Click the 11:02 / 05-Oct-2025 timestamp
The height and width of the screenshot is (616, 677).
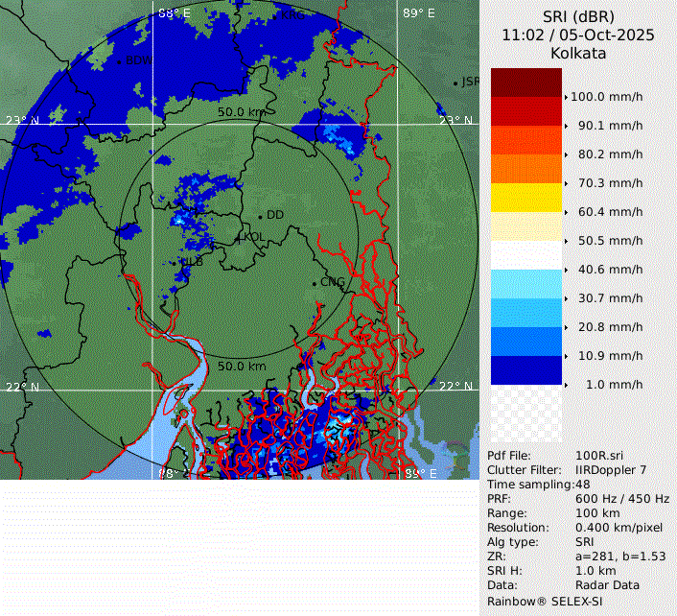(x=578, y=35)
